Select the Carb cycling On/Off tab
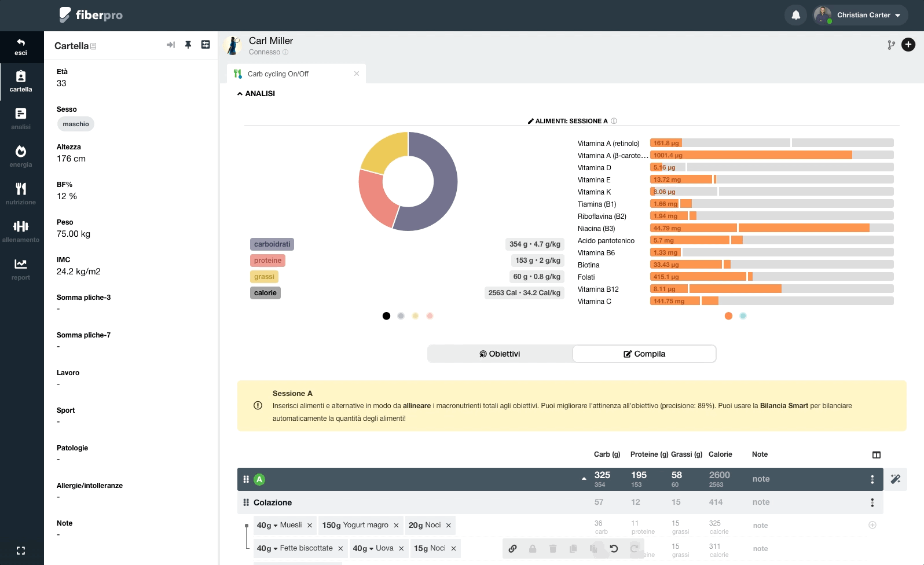 pyautogui.click(x=278, y=74)
